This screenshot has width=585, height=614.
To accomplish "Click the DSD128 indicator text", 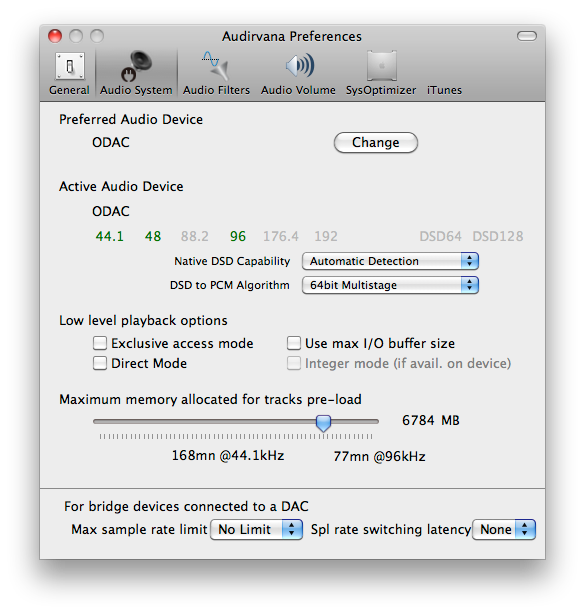I will 498,236.
